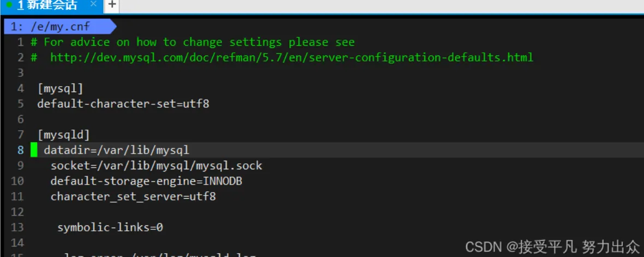The image size is (644, 257).
Task: Click the [mysql] section header
Action: point(60,88)
